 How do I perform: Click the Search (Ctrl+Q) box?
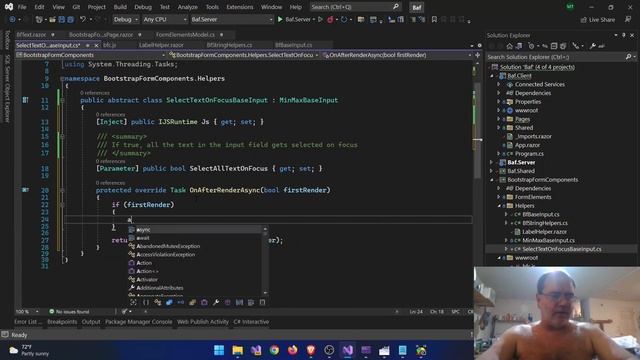[355, 7]
